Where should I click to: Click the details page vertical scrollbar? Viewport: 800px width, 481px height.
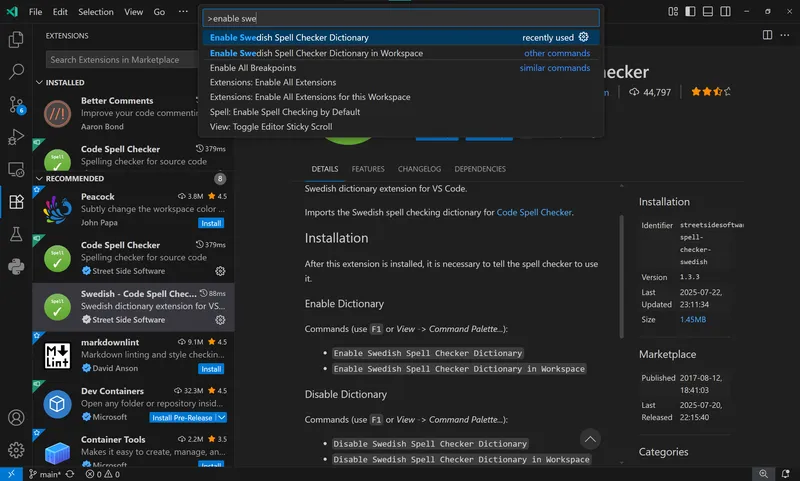pos(621,276)
